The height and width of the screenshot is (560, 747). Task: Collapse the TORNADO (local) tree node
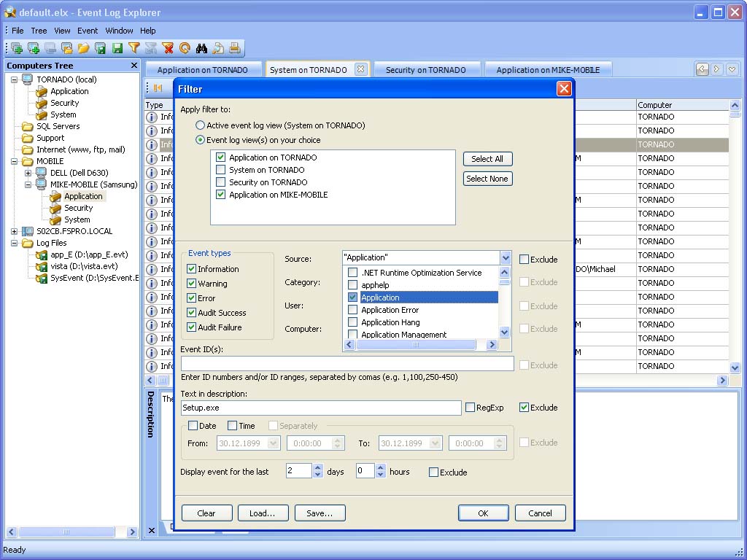[x=15, y=79]
